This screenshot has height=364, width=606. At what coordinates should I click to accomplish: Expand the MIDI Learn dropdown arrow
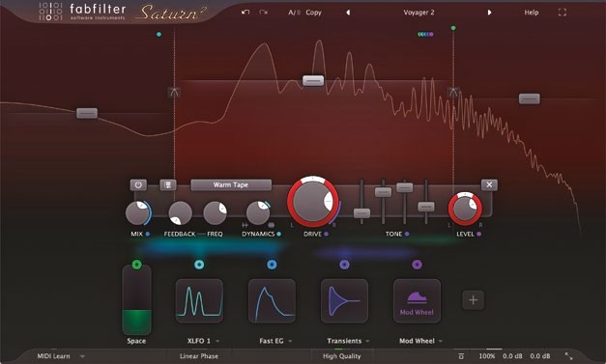[x=82, y=356]
